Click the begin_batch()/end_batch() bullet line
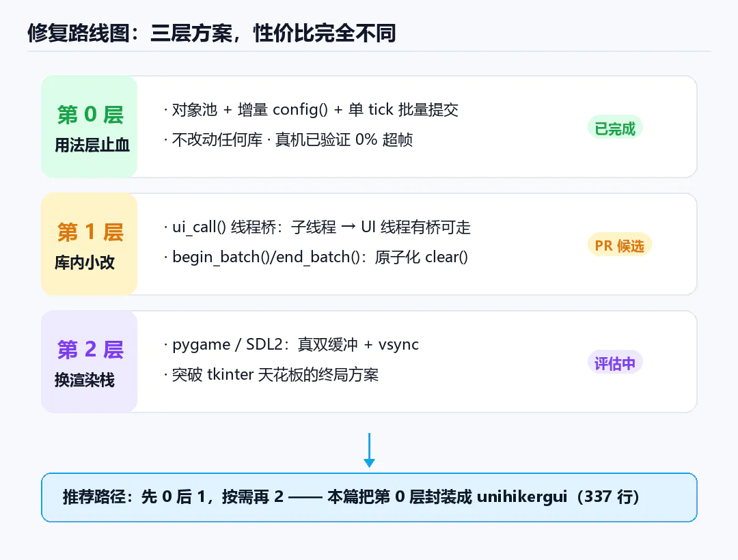Viewport: 738px width, 560px height. [316, 257]
